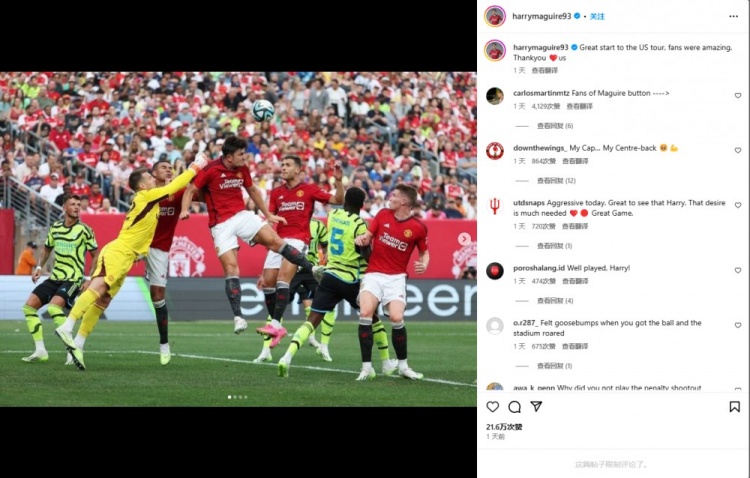Open utdsnaps username link

[529, 203]
